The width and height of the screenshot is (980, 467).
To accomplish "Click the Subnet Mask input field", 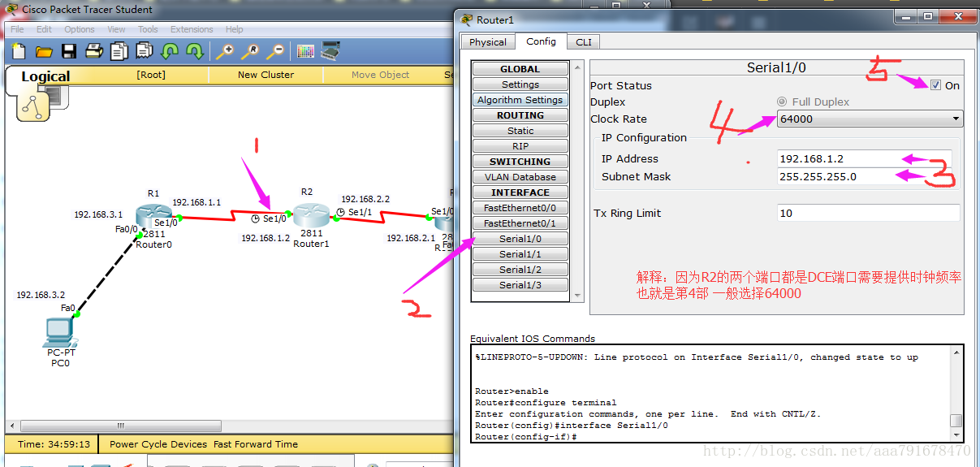I will tap(865, 176).
